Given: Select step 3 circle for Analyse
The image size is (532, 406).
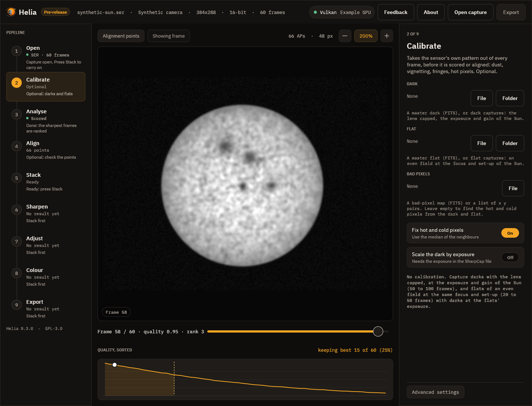Looking at the screenshot, I should click(16, 114).
